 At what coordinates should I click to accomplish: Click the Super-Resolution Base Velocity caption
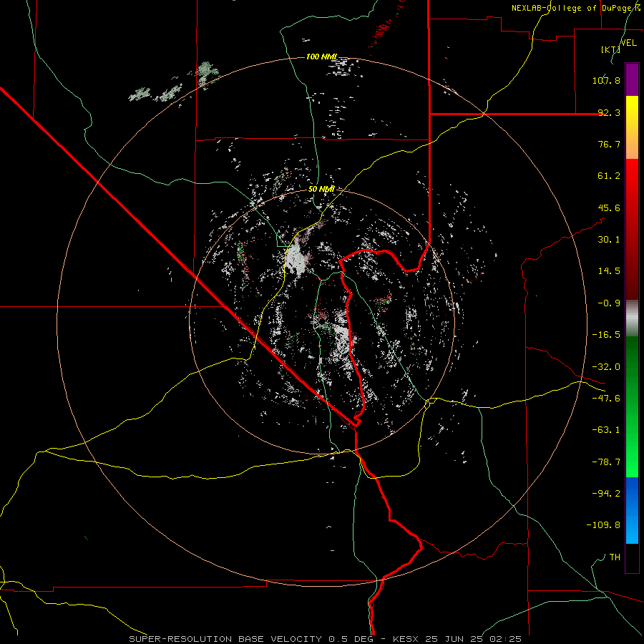point(326,639)
